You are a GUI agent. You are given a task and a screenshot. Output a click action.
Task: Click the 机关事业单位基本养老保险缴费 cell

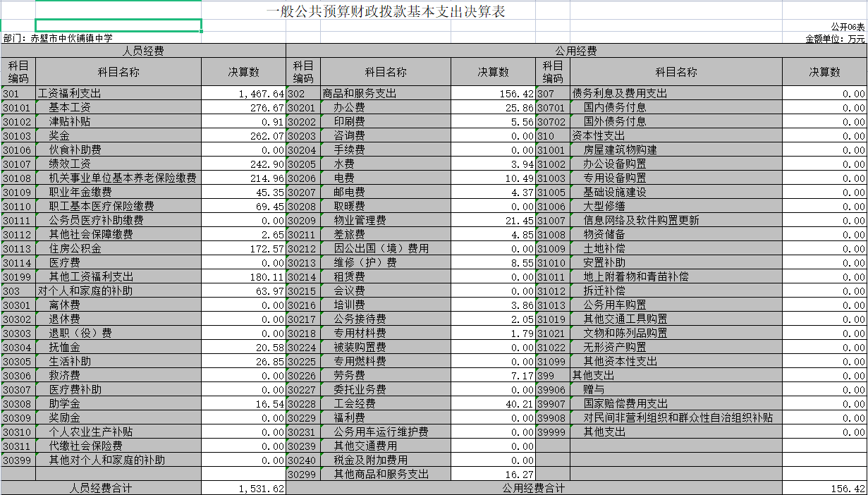pos(118,178)
